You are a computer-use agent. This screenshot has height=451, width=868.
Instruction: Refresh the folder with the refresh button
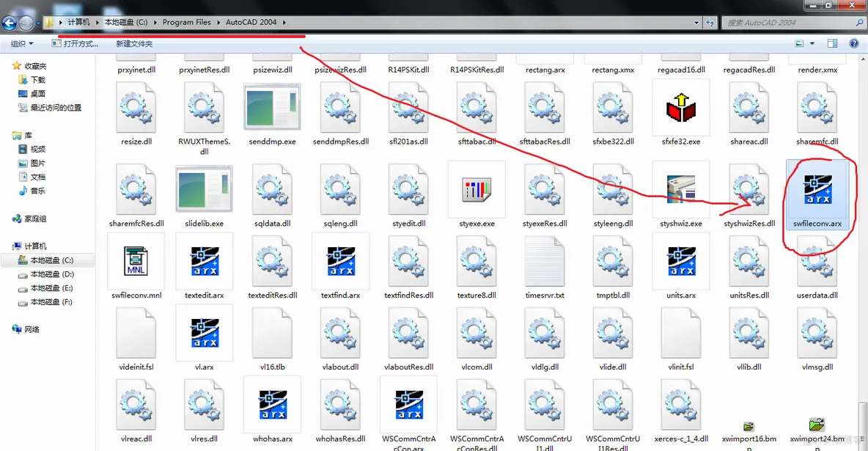(710, 23)
